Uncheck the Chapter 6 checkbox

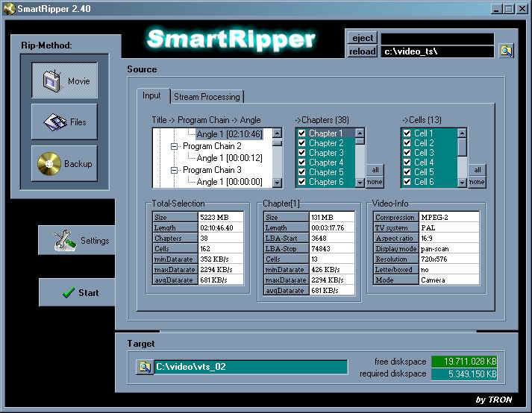pos(301,182)
